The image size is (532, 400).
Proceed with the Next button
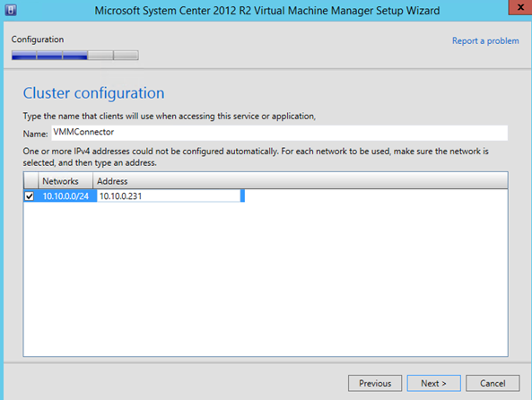tap(433, 383)
